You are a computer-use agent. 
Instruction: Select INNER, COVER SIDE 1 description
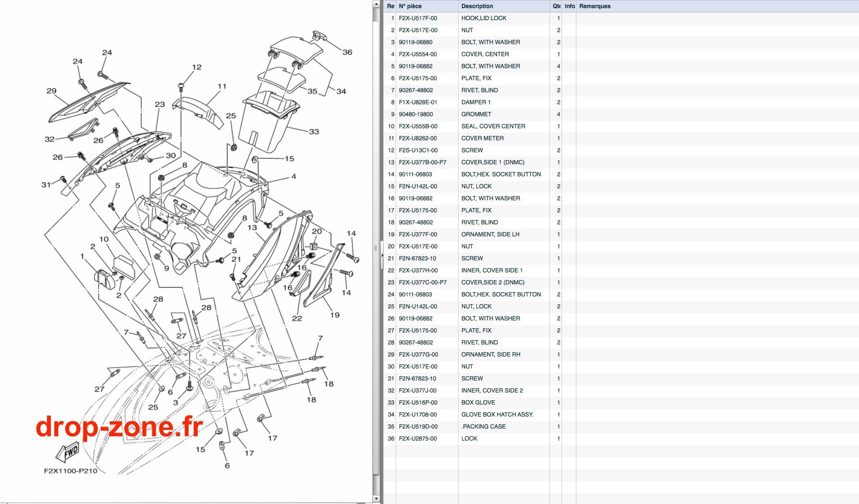pyautogui.click(x=492, y=270)
